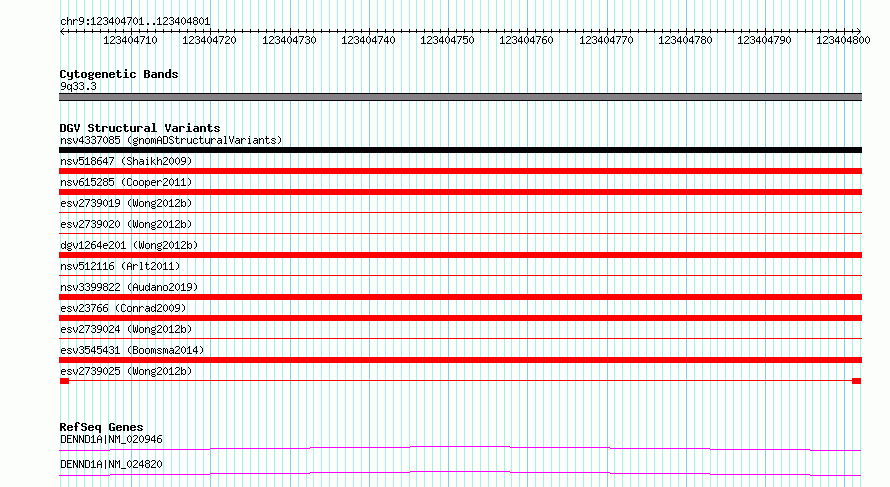This screenshot has width=890, height=487.
Task: Open esv2739024 (Wong2012b) variant label
Action: (x=126, y=329)
